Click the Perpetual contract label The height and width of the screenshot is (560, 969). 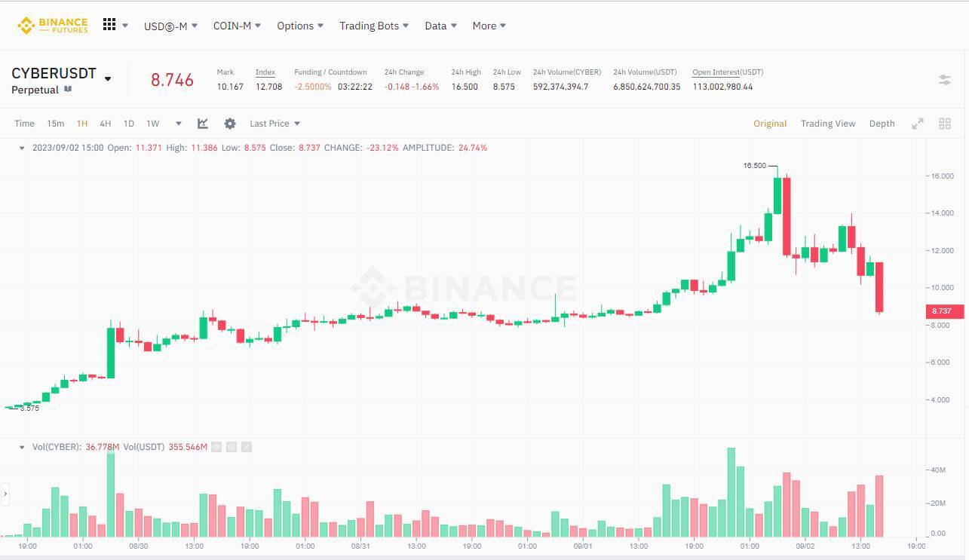pos(35,90)
